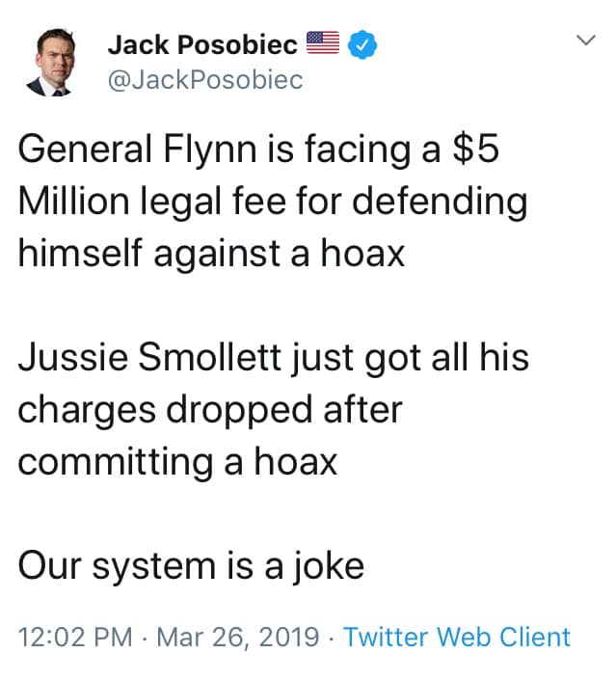Click the "committing a hoax" text line
The image size is (616, 681).
point(177,462)
